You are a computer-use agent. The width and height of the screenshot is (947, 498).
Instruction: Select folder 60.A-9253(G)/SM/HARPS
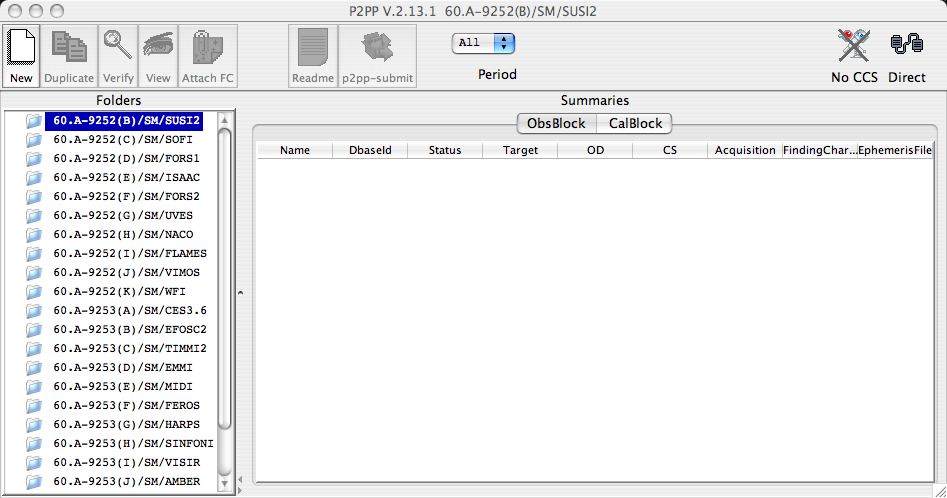tap(126, 425)
